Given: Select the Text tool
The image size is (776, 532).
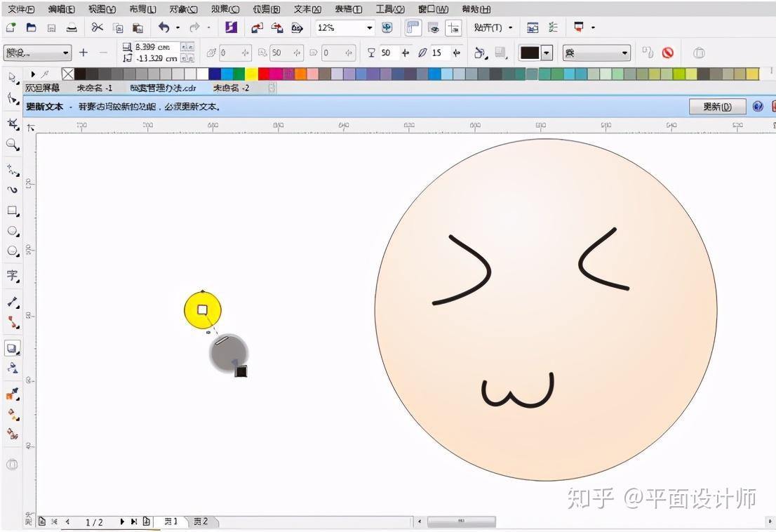Looking at the screenshot, I should click(x=11, y=275).
